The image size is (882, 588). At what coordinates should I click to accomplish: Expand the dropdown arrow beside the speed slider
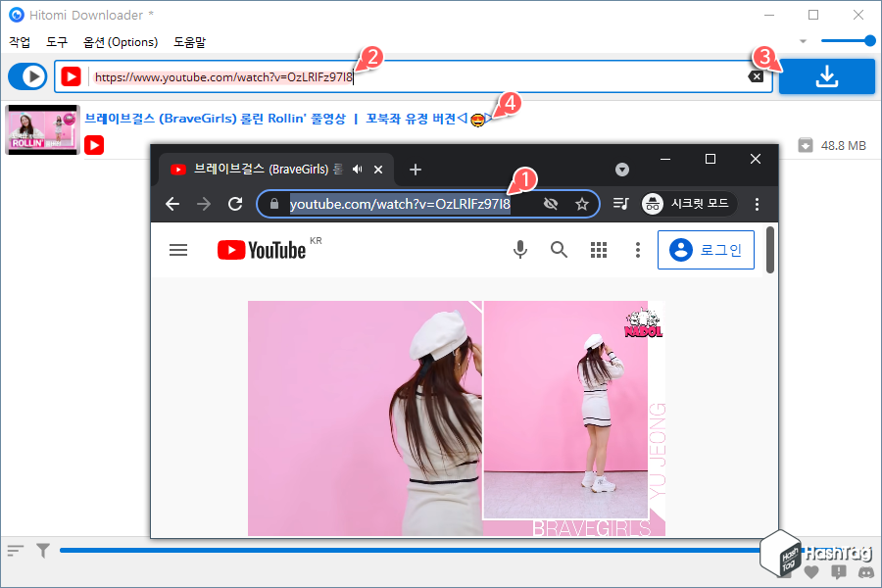804,40
